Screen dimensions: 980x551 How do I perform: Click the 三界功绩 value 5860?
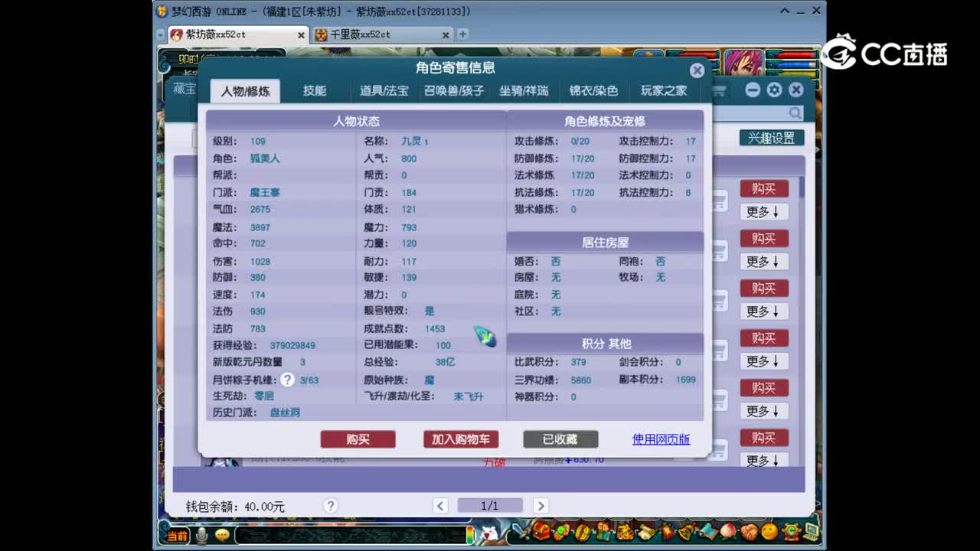click(581, 380)
